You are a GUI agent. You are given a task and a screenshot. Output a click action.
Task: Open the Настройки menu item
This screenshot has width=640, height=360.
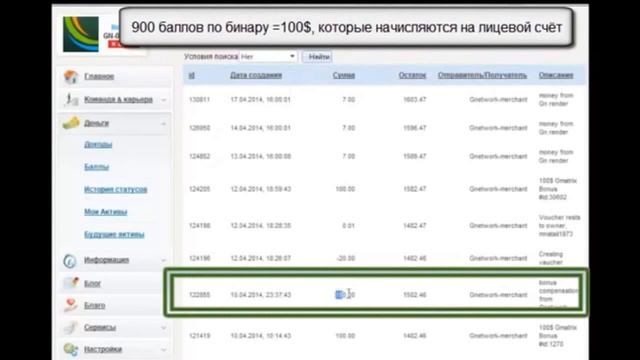(x=103, y=349)
